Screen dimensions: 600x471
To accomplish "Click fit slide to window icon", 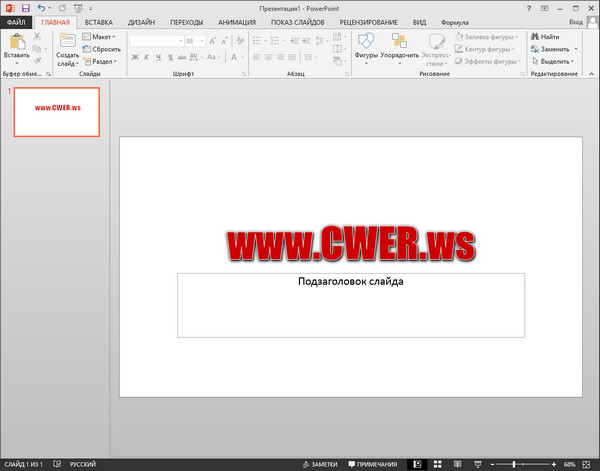I will pyautogui.click(x=590, y=465).
